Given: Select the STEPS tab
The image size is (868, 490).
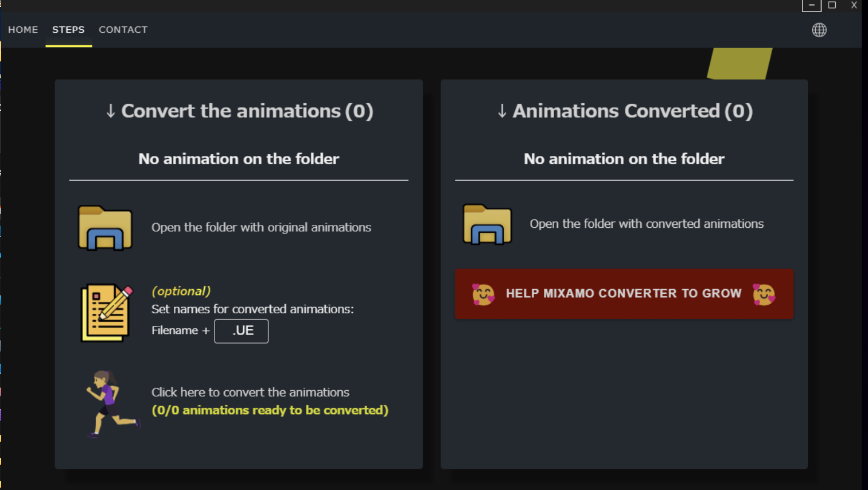Looking at the screenshot, I should pyautogui.click(x=68, y=30).
